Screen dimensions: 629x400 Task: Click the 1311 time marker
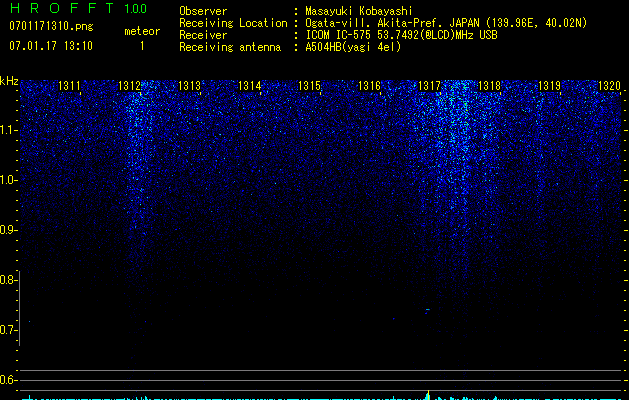click(69, 86)
